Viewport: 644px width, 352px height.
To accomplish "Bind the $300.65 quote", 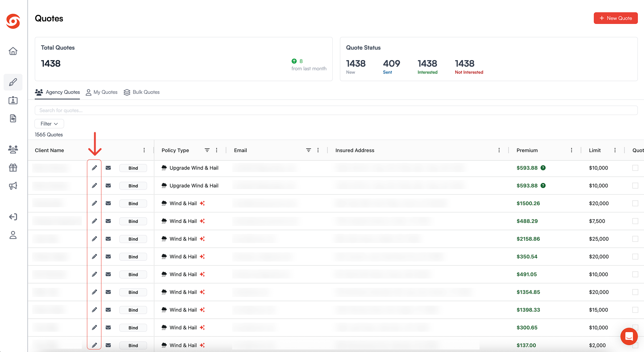I will (x=133, y=328).
